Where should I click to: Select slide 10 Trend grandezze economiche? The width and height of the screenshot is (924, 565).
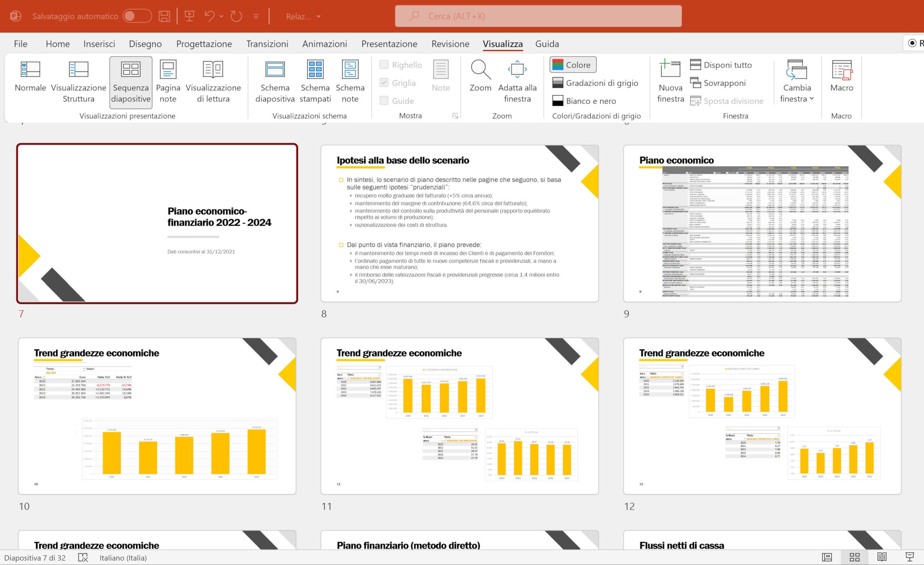click(157, 416)
